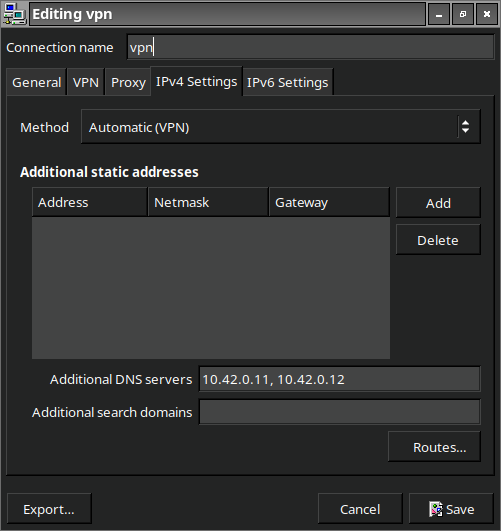Click the Gateway column header
Image resolution: width=501 pixels, height=531 pixels.
329,203
